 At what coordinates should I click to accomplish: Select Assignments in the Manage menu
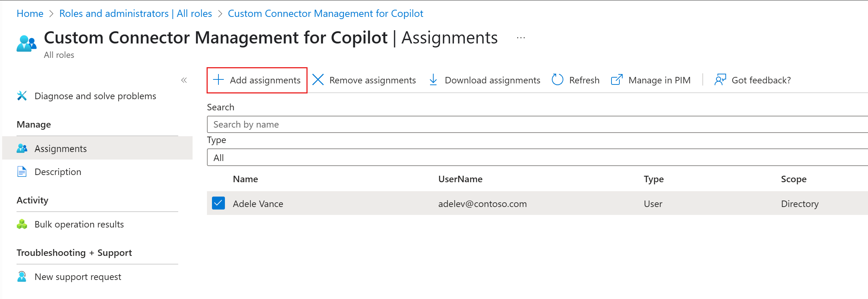coord(97,148)
